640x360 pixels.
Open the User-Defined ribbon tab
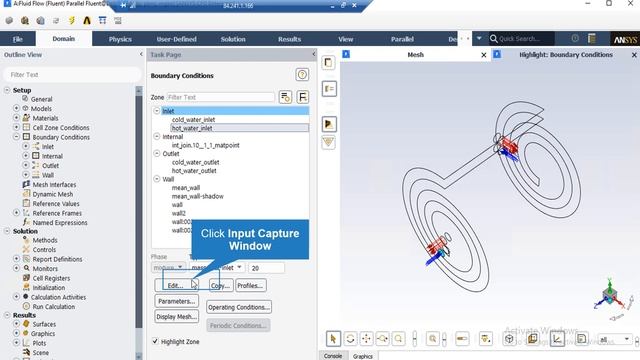pos(176,39)
